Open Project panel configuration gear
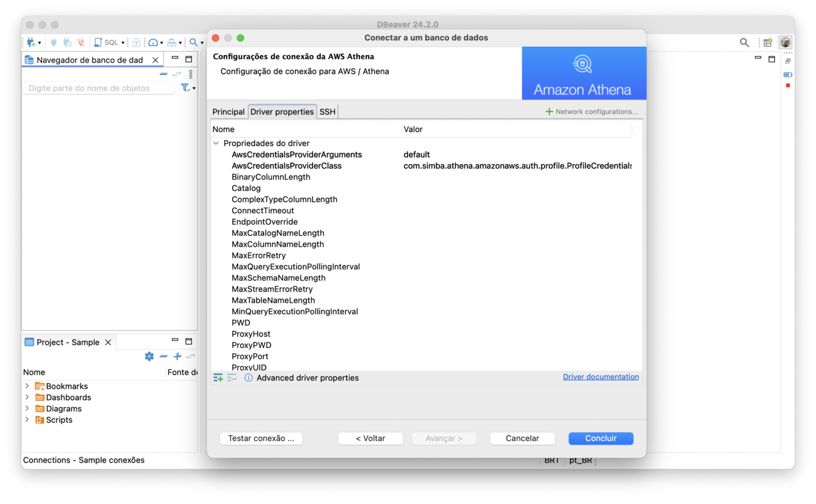The image size is (816, 504). pyautogui.click(x=149, y=356)
